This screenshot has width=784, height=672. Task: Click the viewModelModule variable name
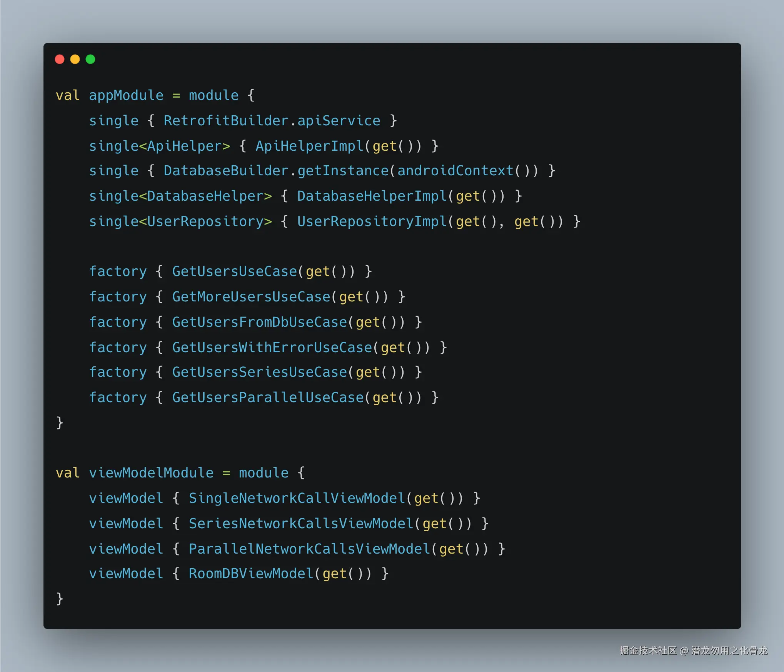click(151, 473)
